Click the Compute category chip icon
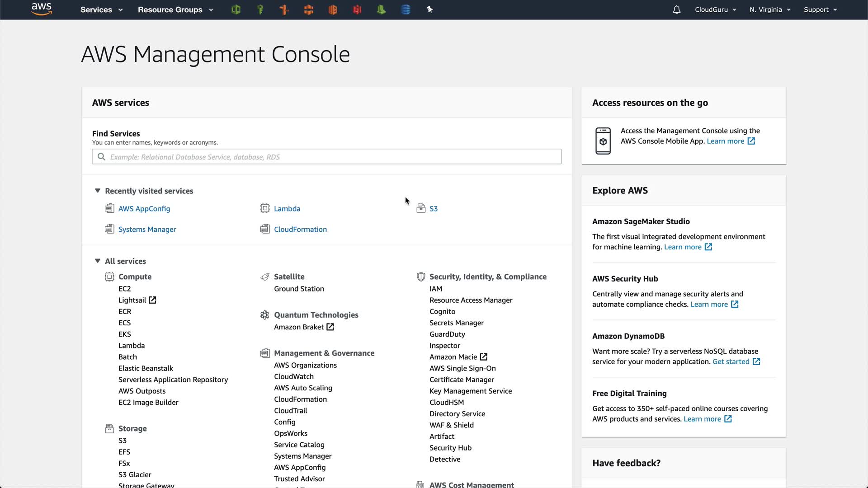The width and height of the screenshot is (868, 488). coord(109,277)
